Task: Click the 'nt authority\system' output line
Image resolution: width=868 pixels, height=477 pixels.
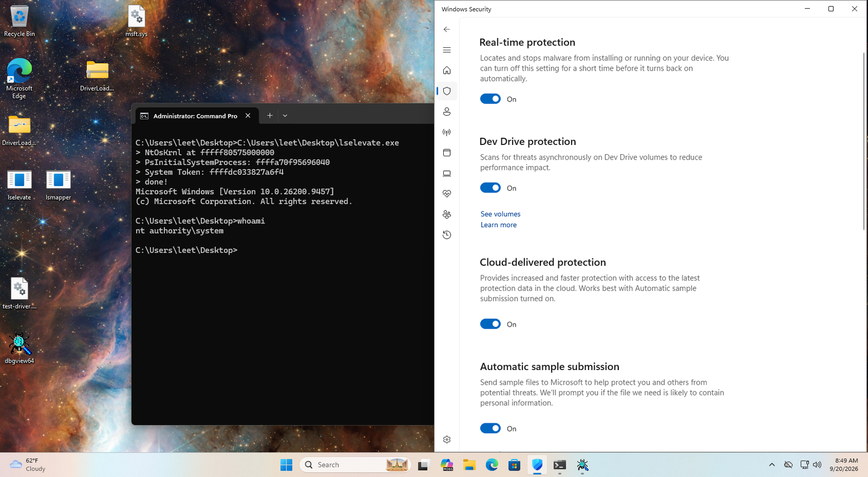Action: tap(180, 231)
